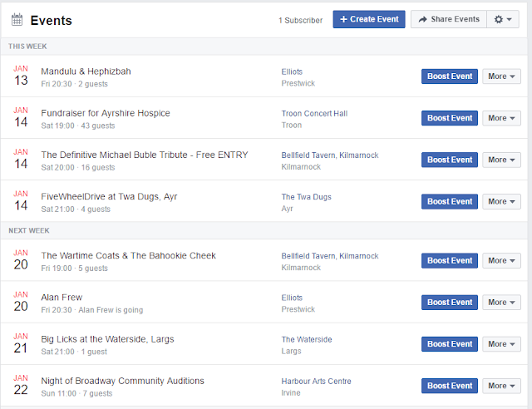The width and height of the screenshot is (532, 409).
Task: Open The Definitive Michael Buble Tribute event
Action: point(145,155)
